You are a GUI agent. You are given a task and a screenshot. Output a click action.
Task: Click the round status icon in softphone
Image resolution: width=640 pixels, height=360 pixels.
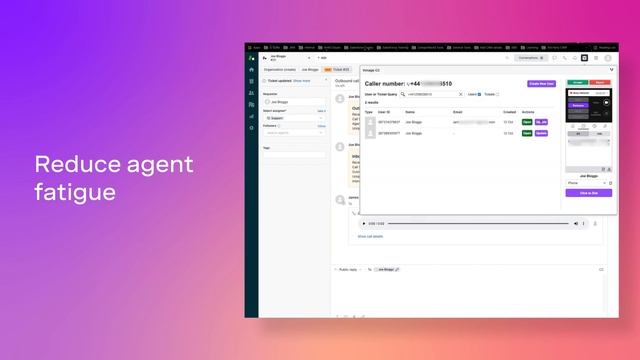[x=606, y=103]
